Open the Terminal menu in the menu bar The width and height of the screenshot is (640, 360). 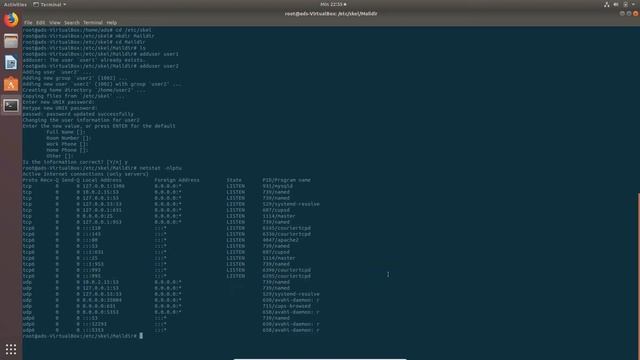(93, 23)
